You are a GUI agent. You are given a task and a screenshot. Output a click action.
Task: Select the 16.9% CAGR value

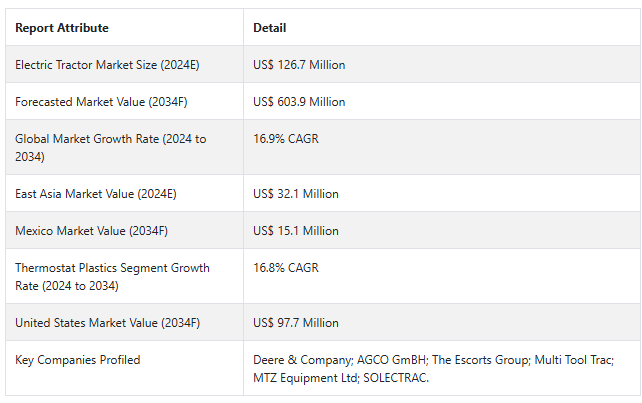tap(286, 139)
